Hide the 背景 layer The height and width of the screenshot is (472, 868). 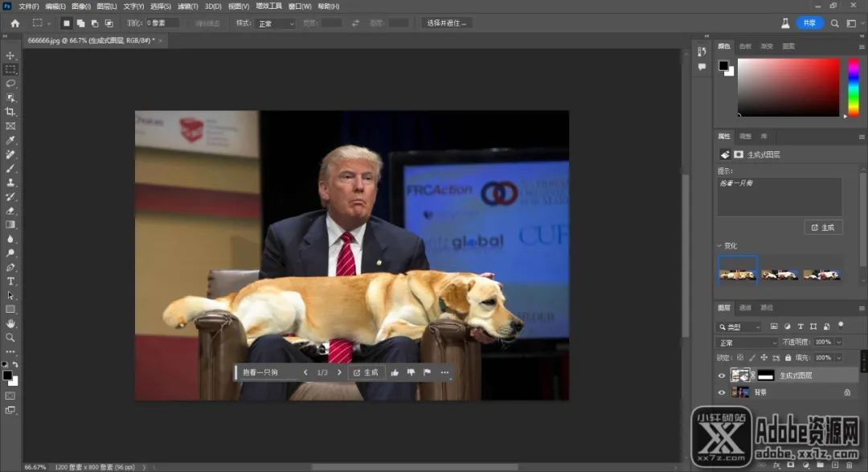click(x=721, y=392)
